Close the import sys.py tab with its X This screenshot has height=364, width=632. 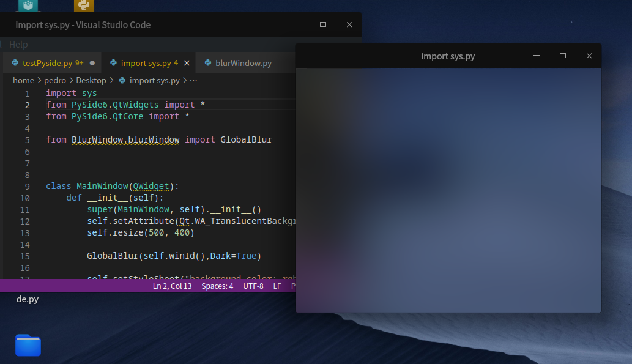coord(187,62)
